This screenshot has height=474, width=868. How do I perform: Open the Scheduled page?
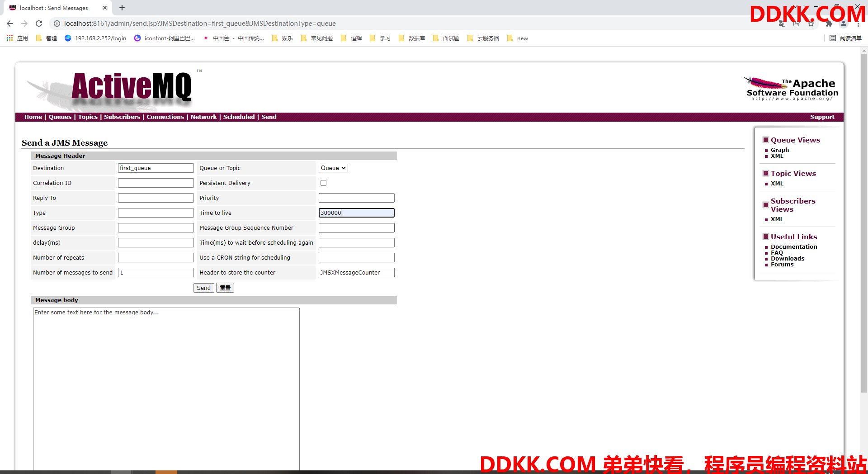[x=239, y=117]
